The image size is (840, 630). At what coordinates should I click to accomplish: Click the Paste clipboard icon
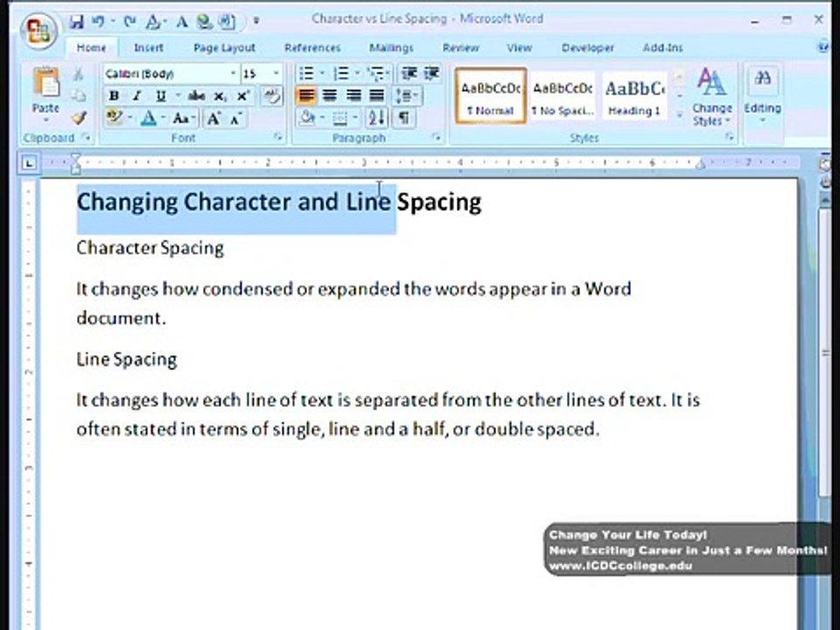(45, 83)
